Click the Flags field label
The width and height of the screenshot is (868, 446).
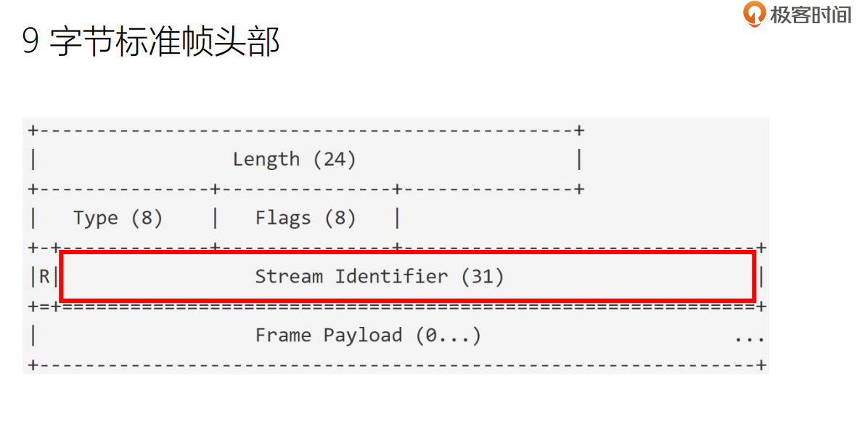[282, 218]
